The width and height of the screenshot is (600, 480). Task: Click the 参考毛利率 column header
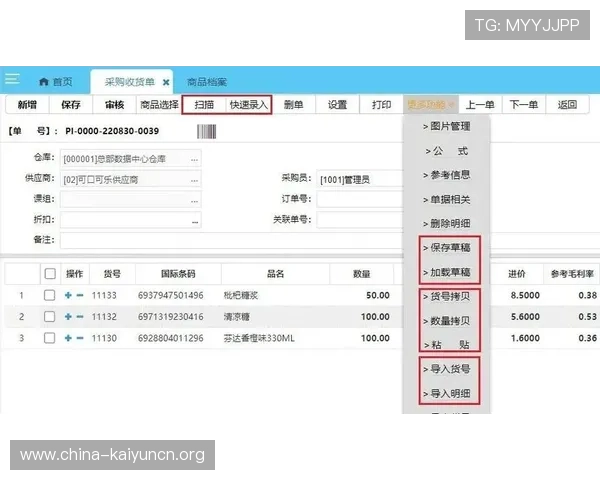click(572, 274)
